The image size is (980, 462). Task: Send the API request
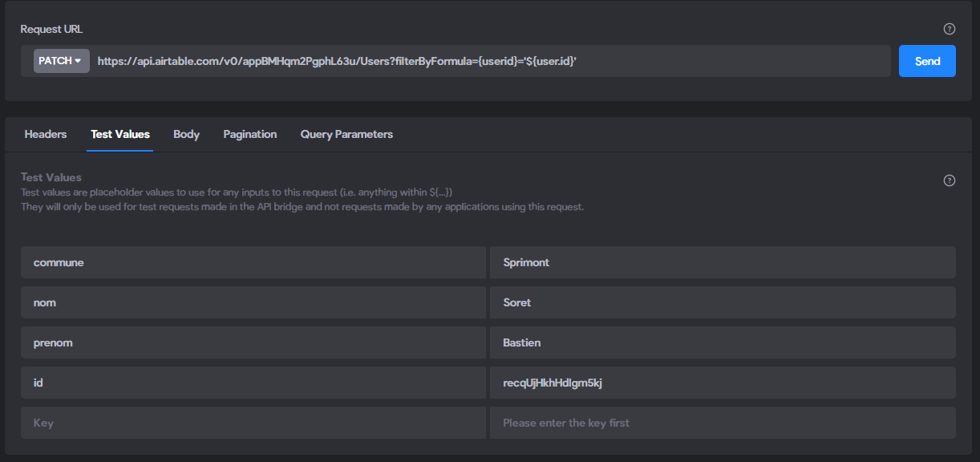coord(927,61)
